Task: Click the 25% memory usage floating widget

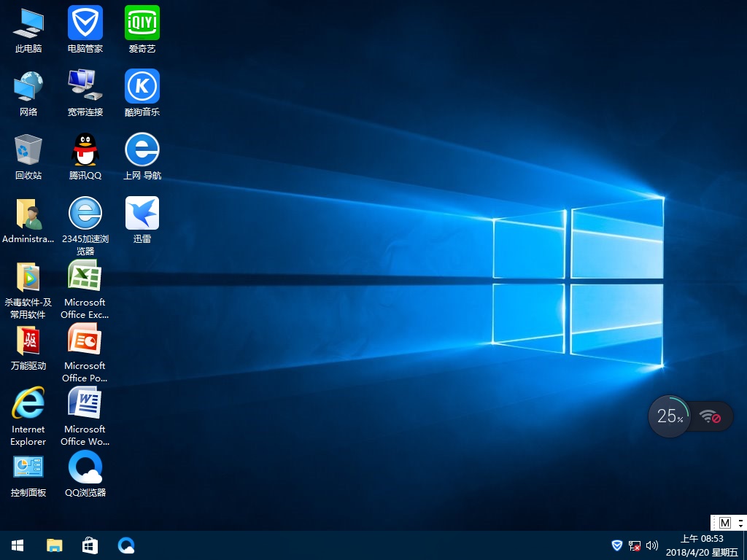Action: click(x=669, y=416)
